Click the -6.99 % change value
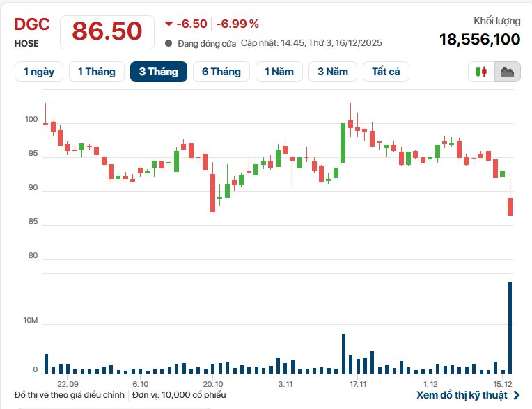The height and width of the screenshot is (409, 532). coord(237,24)
